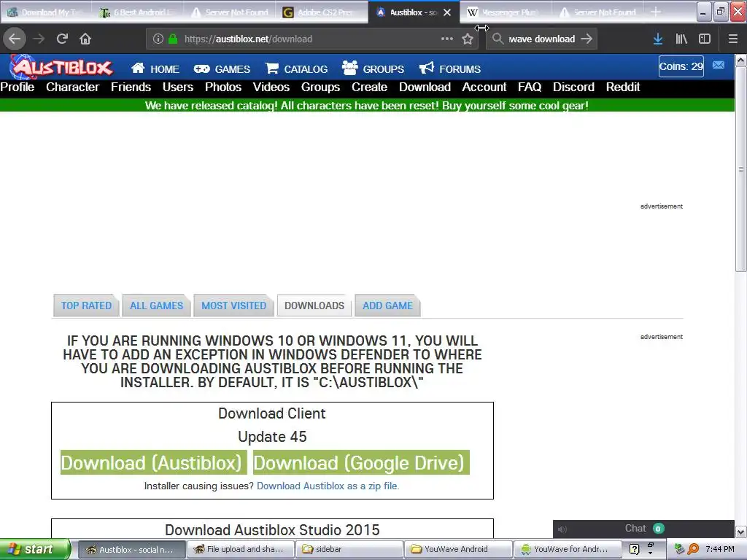Toggle the sidebar view icon

tap(705, 39)
